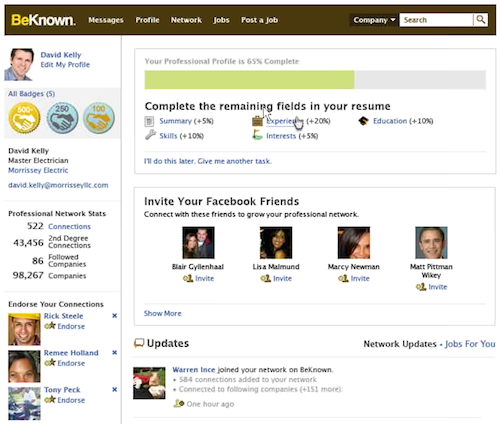Select the Network Updates tab

[400, 344]
